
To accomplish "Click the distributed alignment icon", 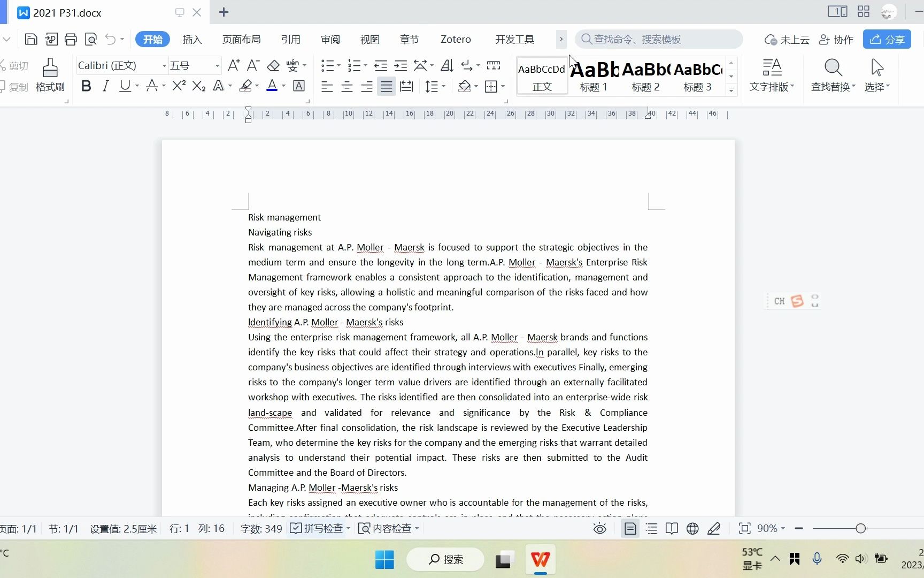I will [x=406, y=86].
